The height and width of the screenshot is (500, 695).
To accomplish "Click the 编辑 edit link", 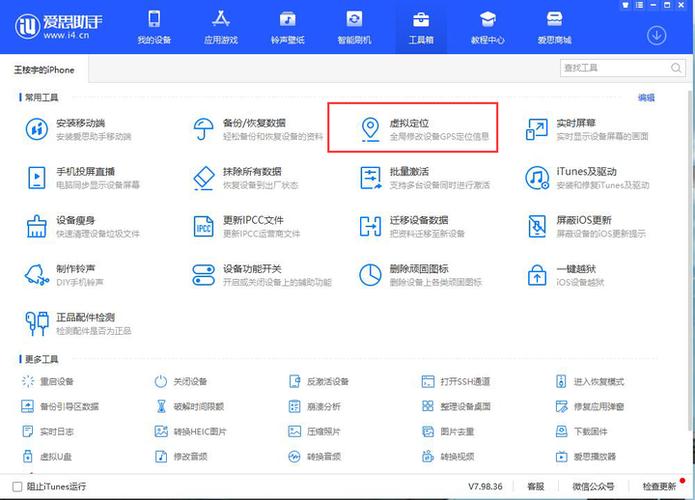I will (646, 98).
